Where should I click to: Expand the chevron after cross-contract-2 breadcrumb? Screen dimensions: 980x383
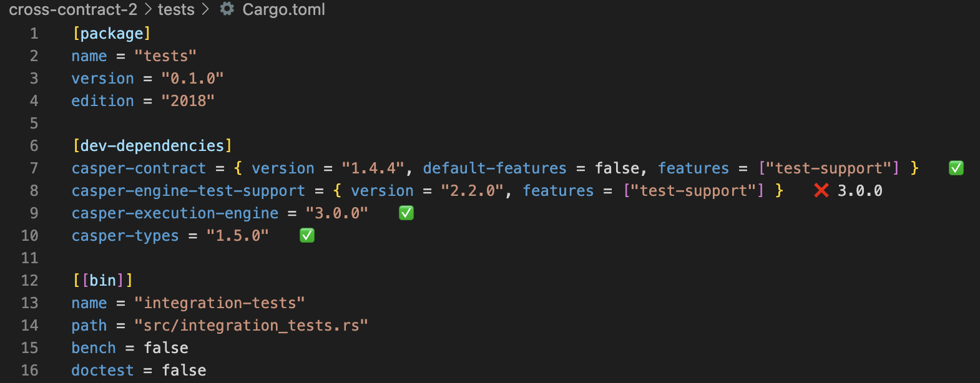click(148, 9)
